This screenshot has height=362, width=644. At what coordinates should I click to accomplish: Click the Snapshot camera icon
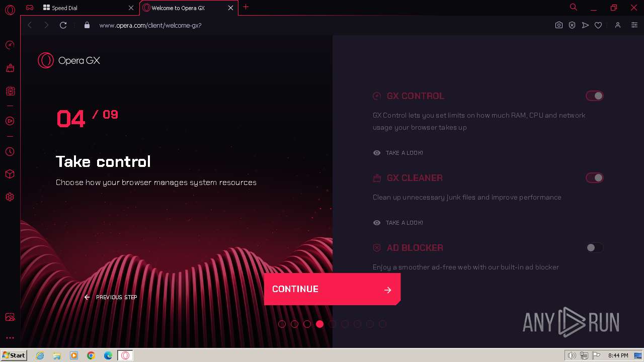[559, 25]
